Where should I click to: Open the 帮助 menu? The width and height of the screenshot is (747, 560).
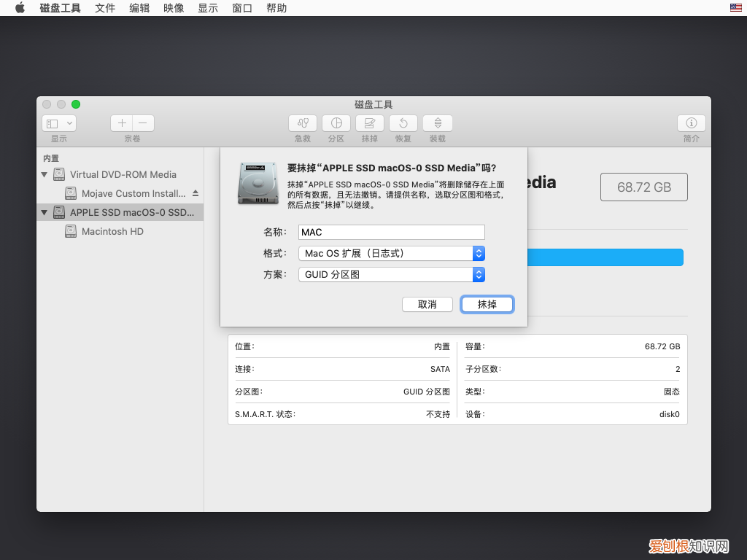(276, 8)
